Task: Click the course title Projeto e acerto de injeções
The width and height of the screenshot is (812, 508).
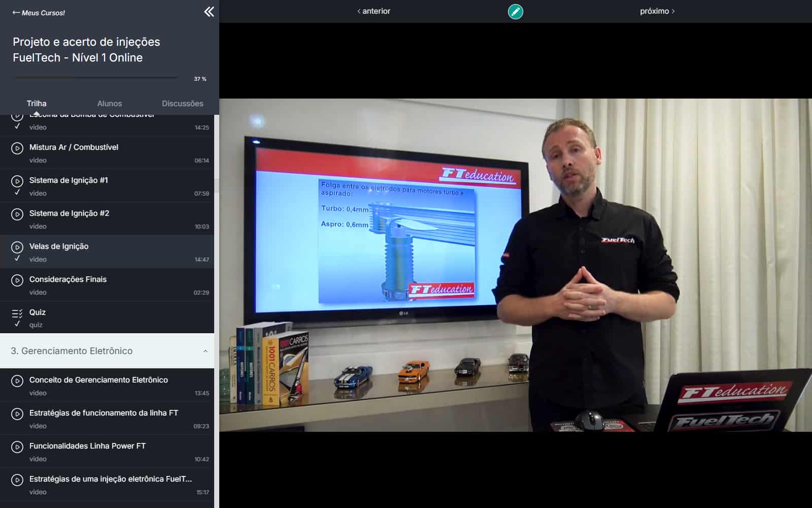Action: (86, 50)
